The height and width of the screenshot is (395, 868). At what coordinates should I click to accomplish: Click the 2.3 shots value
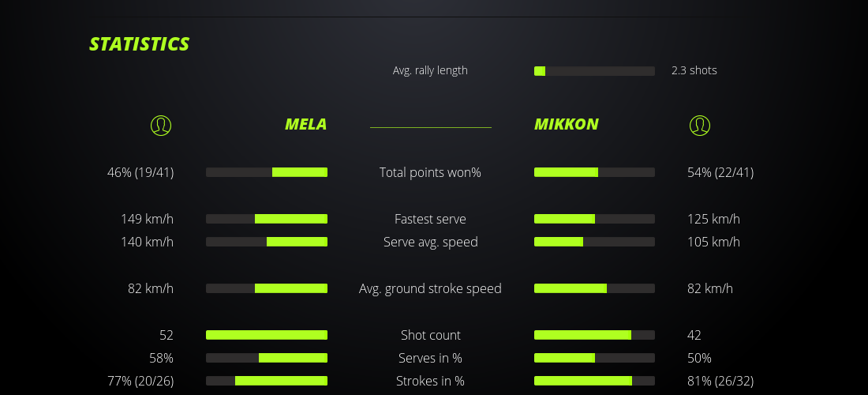point(694,70)
